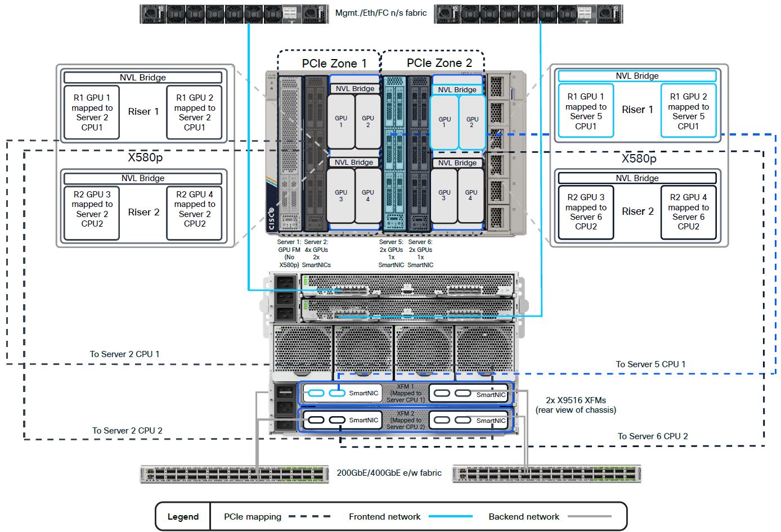Click the 'Frontend network' legend text
Image resolution: width=781 pixels, height=532 pixels.
(384, 517)
